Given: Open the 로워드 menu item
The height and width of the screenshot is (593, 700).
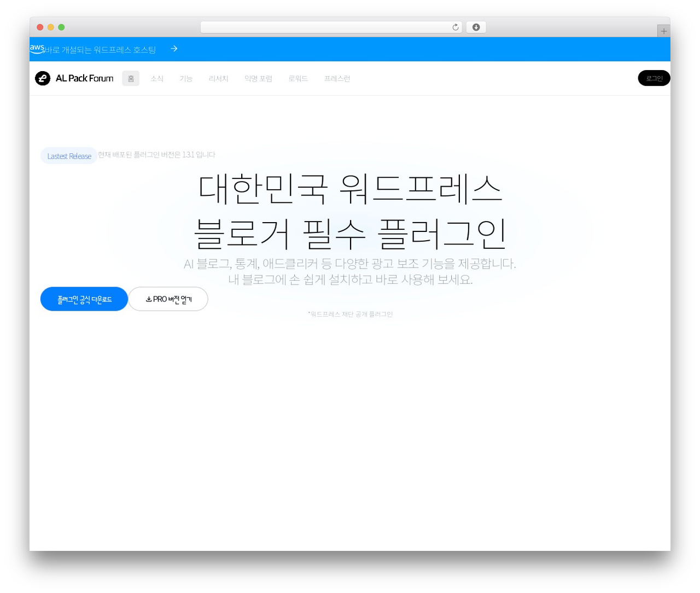Looking at the screenshot, I should click(298, 78).
